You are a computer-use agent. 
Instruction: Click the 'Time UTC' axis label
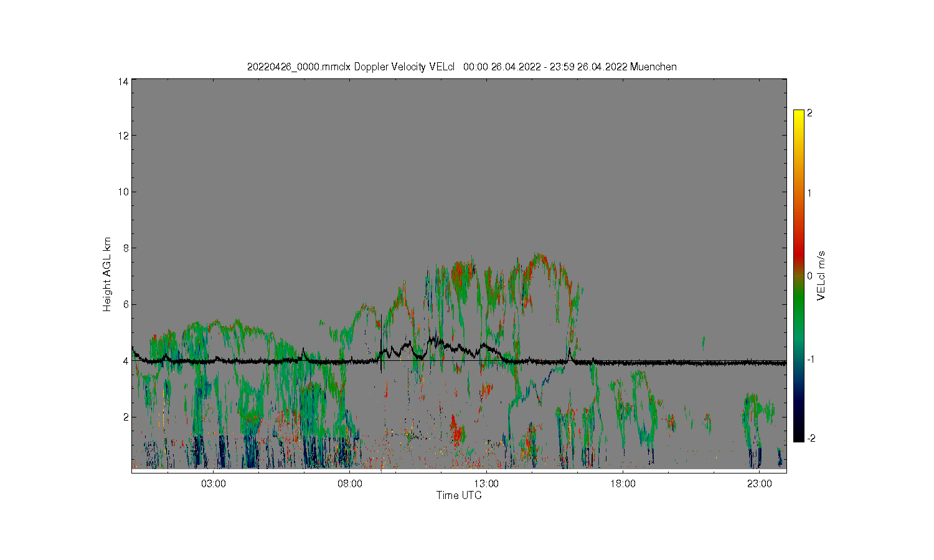pos(459,495)
